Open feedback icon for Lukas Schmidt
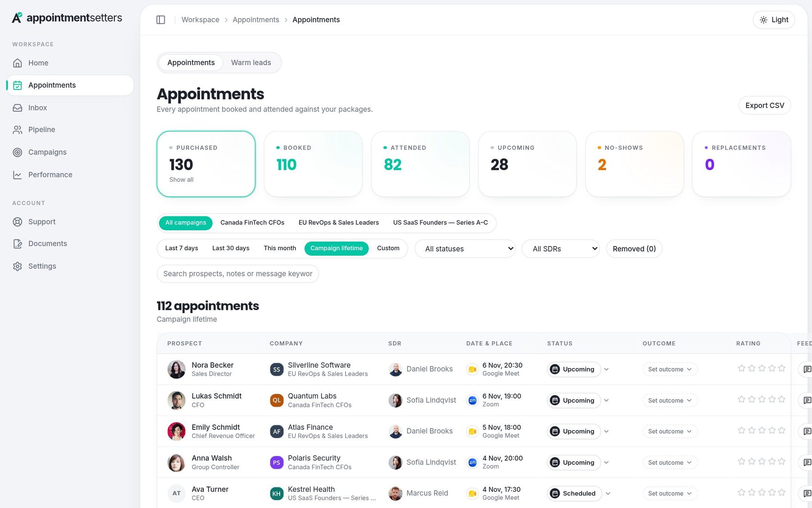The height and width of the screenshot is (508, 812). point(807,401)
